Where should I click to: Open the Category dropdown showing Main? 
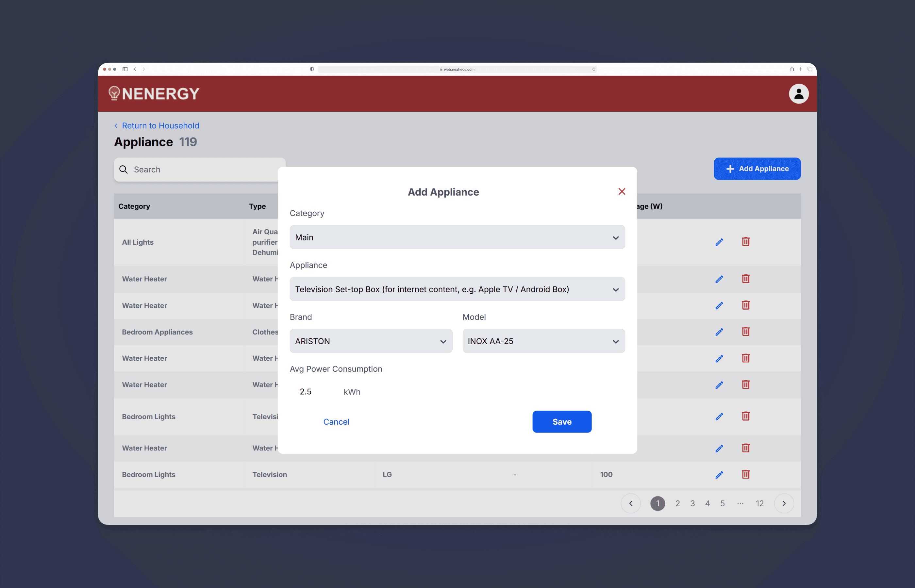pyautogui.click(x=457, y=237)
